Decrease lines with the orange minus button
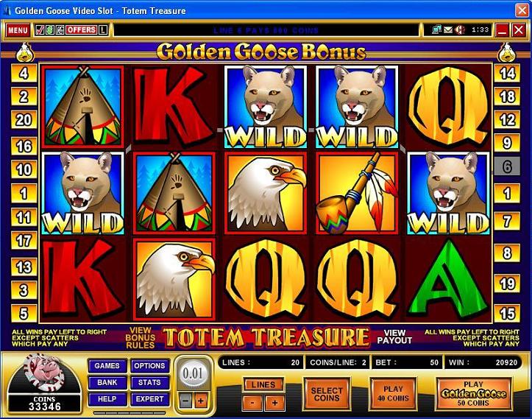This screenshot has height=419, width=532. click(252, 403)
